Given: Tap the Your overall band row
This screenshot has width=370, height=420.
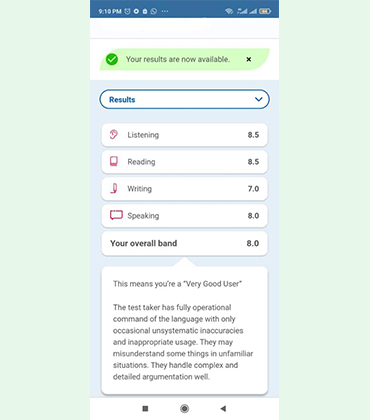Looking at the screenshot, I should pyautogui.click(x=184, y=243).
